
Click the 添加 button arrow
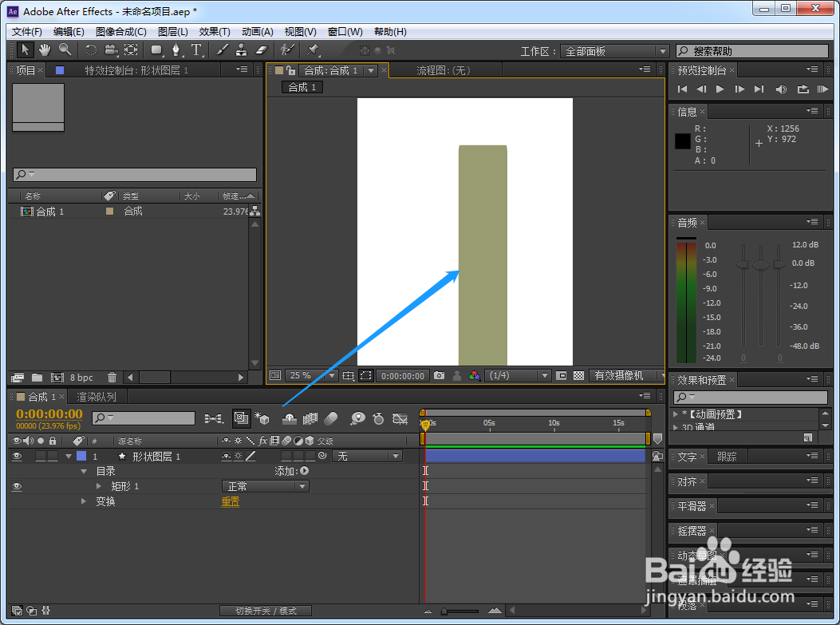pyautogui.click(x=304, y=471)
